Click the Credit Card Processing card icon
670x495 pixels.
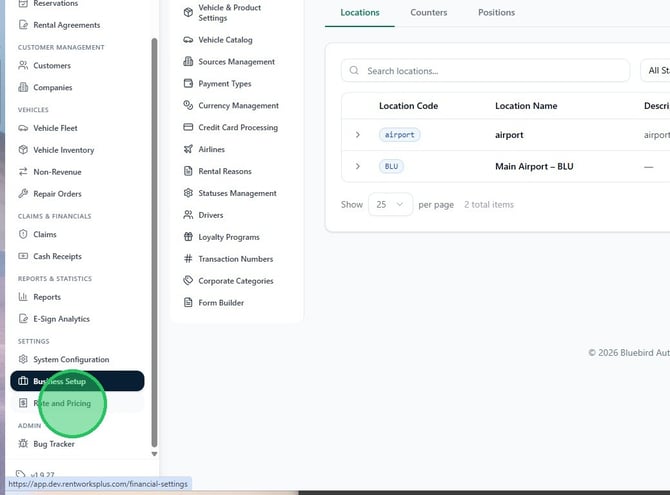pos(188,127)
